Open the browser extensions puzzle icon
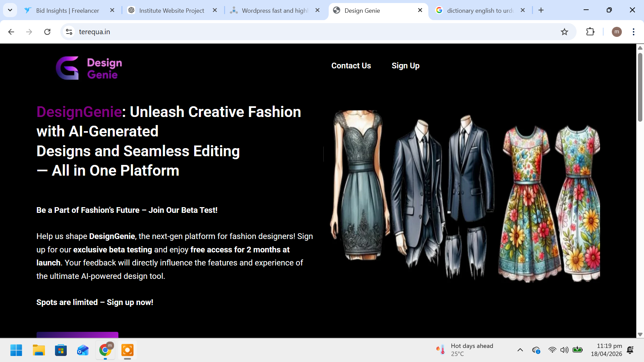This screenshot has height=362, width=644. tap(590, 32)
